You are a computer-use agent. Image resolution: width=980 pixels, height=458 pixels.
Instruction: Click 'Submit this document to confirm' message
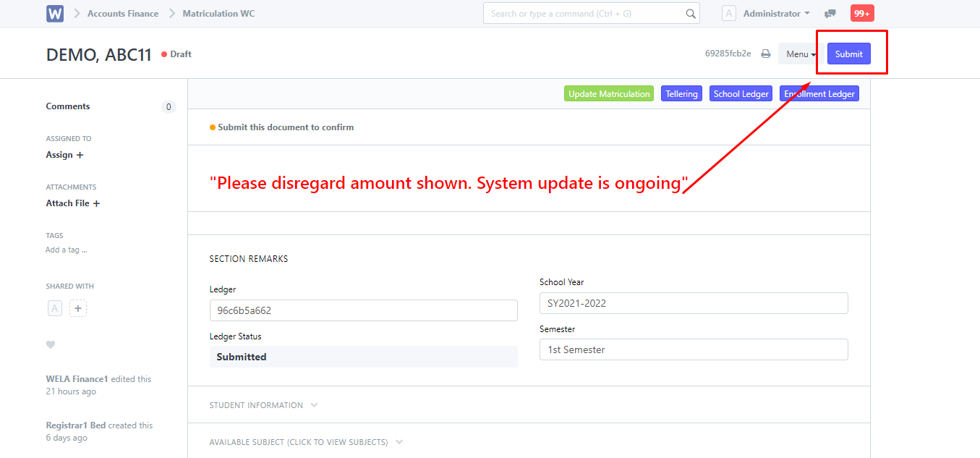coord(282,127)
